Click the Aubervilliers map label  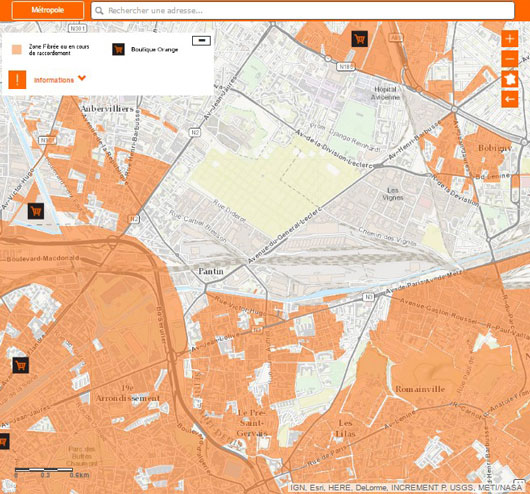[107, 109]
